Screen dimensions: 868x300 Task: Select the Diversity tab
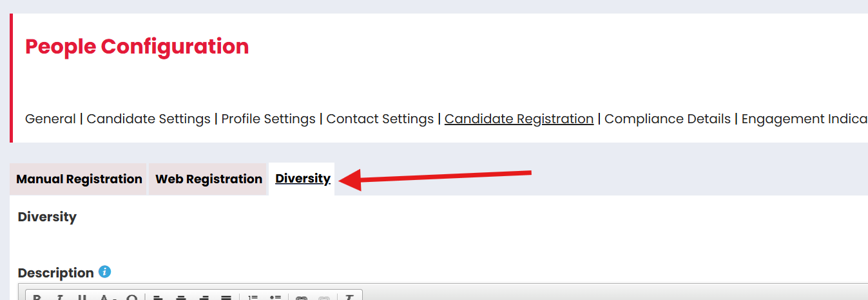(303, 179)
